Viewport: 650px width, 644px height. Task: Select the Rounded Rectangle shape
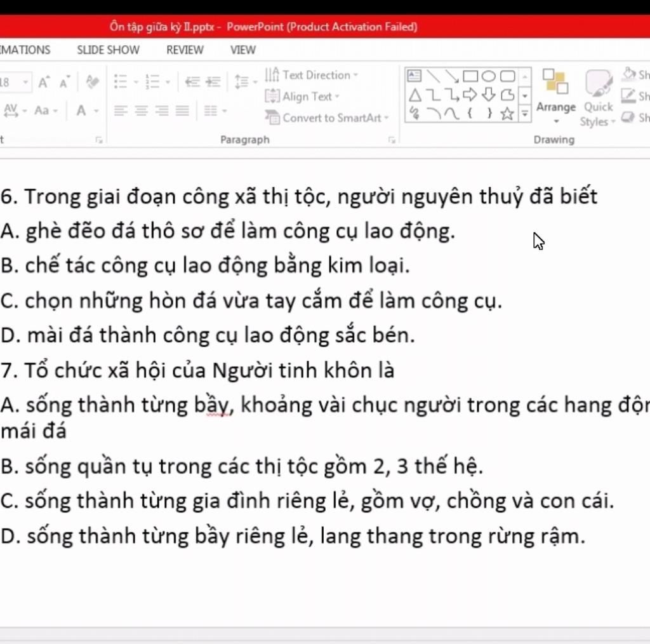(x=508, y=76)
